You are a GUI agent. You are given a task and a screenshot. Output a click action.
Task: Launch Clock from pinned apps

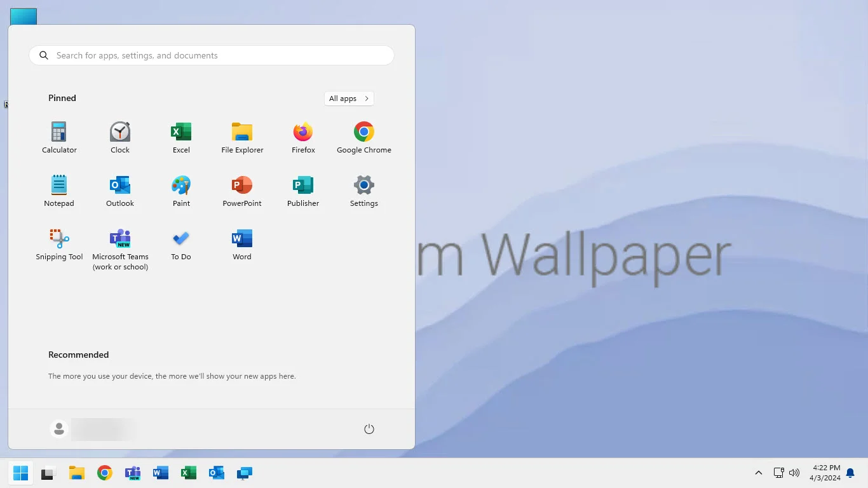click(x=120, y=137)
